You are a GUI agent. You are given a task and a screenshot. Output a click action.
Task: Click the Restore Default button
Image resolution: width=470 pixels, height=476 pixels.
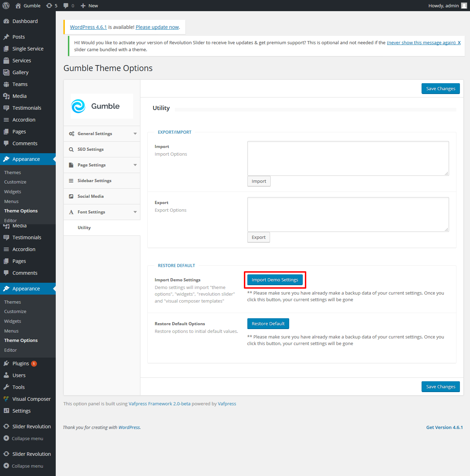268,323
